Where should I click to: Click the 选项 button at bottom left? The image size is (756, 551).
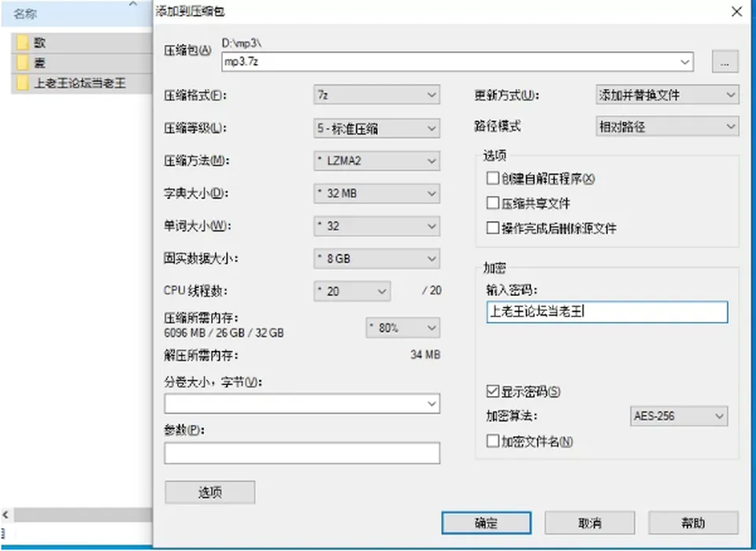coord(209,492)
